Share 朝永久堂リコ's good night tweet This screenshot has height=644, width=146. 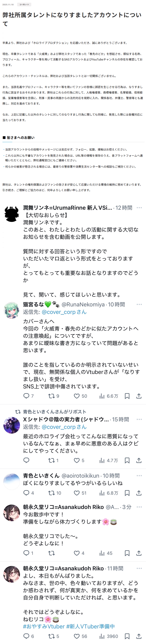(x=139, y=636)
